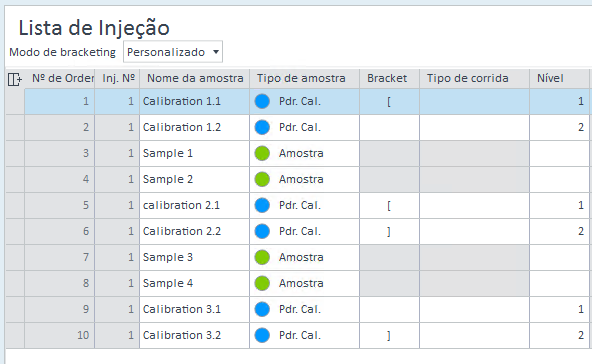Select the Sample 2 name cell

pos(194,179)
